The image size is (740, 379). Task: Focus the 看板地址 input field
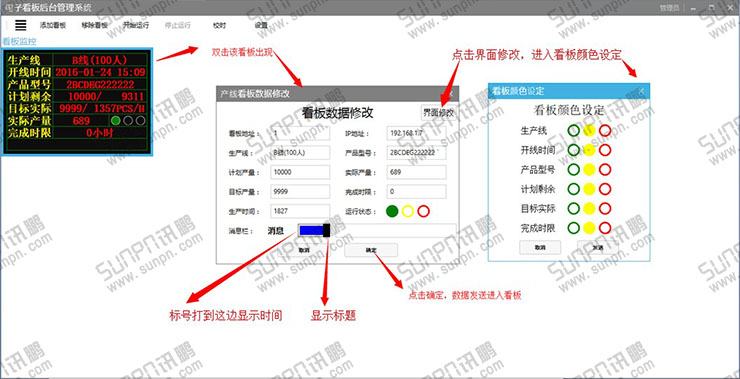300,134
